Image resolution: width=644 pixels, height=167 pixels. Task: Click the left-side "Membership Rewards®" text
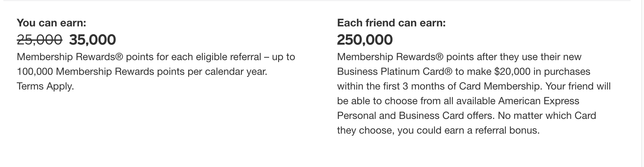point(70,57)
